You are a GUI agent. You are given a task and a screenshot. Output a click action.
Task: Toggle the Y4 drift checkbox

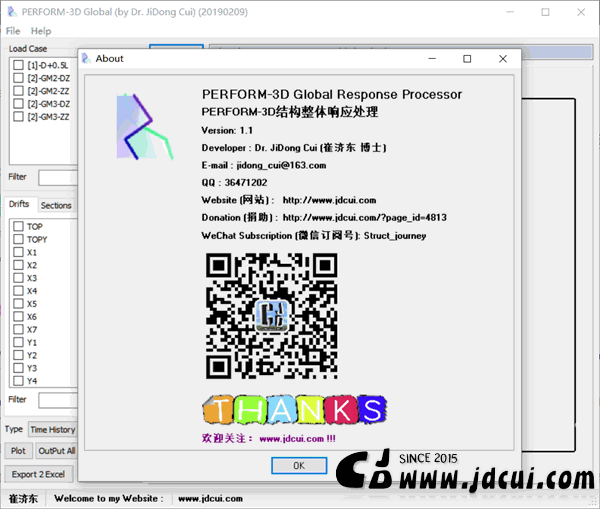(x=18, y=381)
